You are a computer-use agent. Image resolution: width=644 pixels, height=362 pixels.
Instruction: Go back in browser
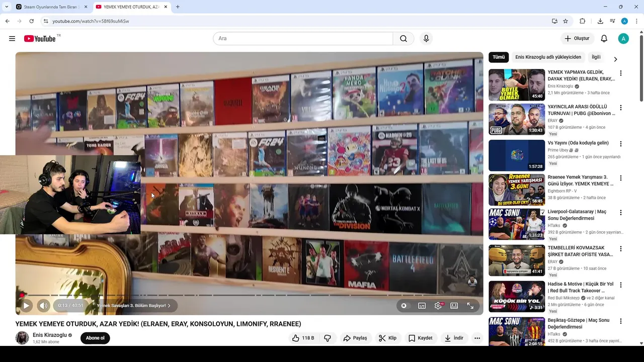7,21
